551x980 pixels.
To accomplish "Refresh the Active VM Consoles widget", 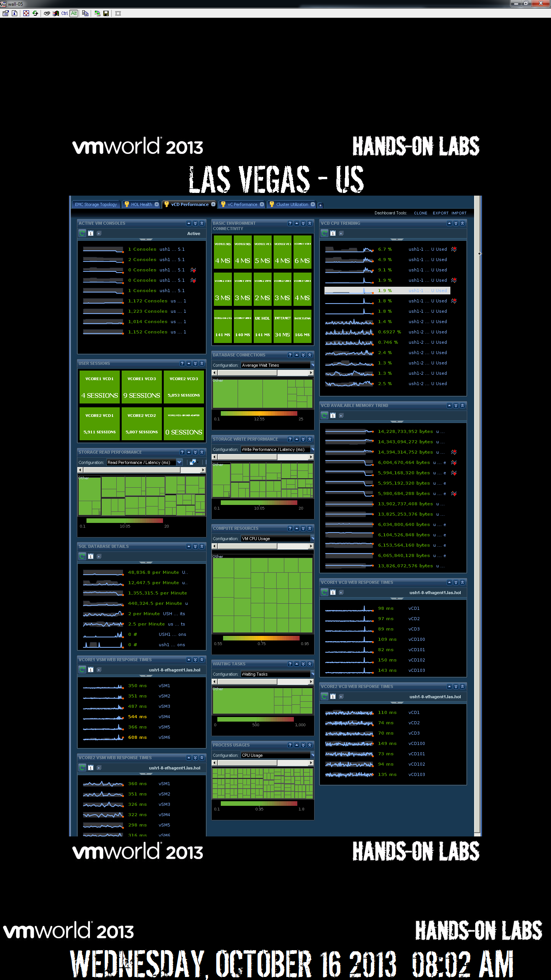I will pyautogui.click(x=82, y=233).
